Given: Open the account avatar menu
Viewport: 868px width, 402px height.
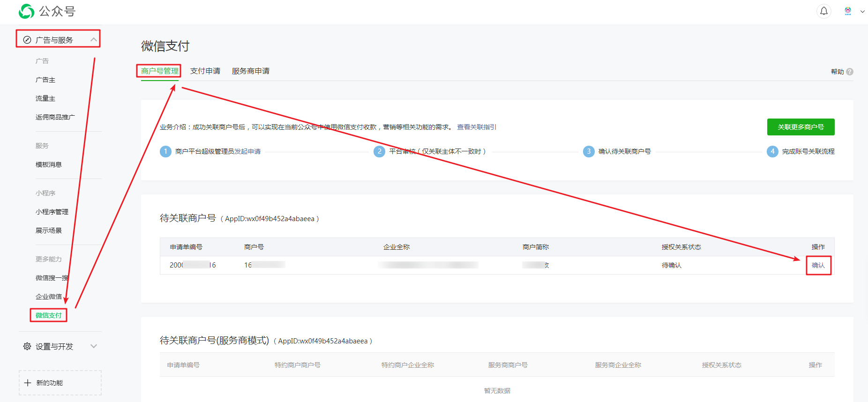Looking at the screenshot, I should click(848, 11).
